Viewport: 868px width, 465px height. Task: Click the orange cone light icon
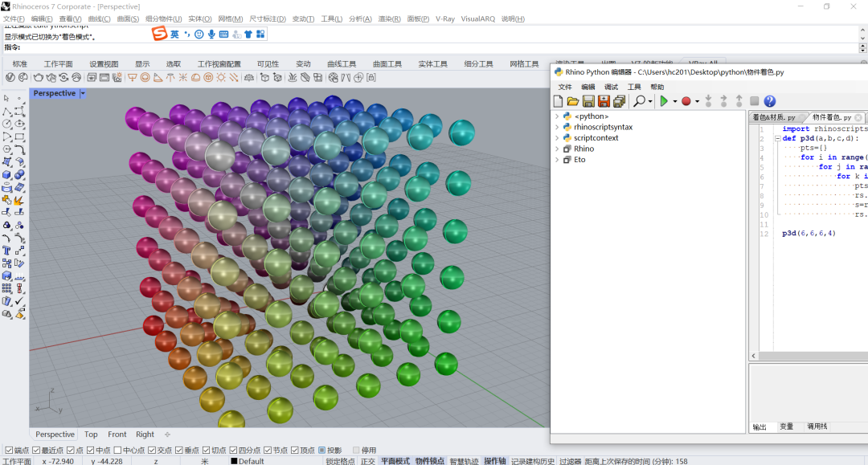click(158, 78)
